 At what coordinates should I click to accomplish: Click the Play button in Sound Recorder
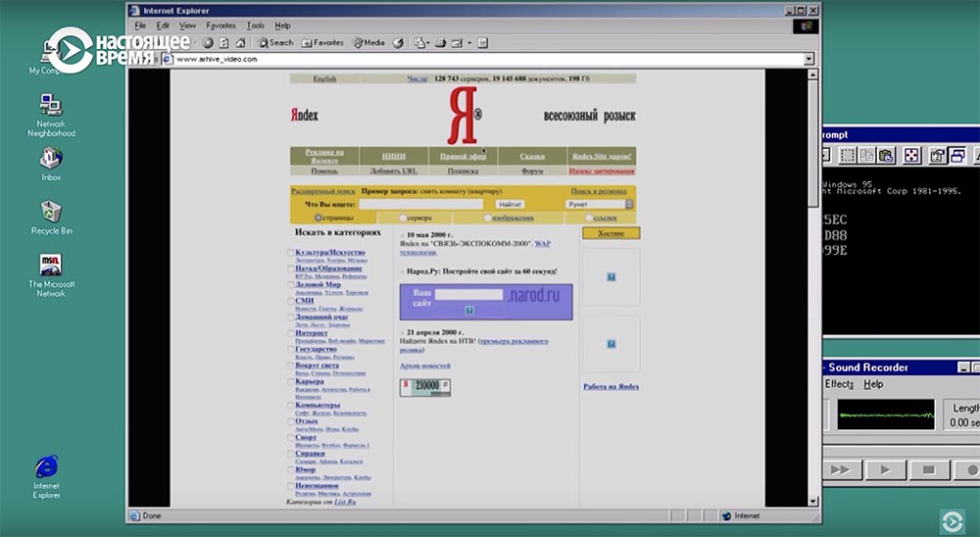pyautogui.click(x=885, y=469)
